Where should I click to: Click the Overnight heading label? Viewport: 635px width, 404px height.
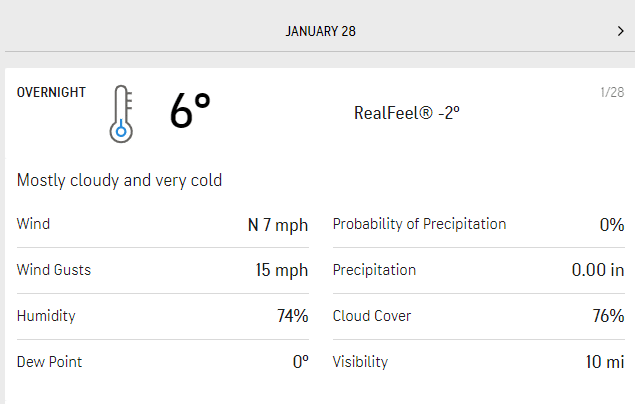click(x=51, y=92)
